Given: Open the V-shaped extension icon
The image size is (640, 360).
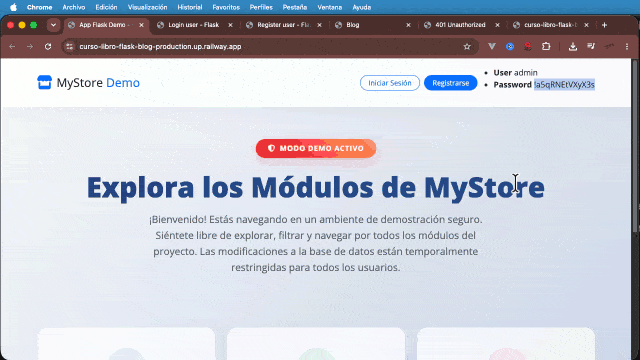Looking at the screenshot, I should pyautogui.click(x=492, y=47).
